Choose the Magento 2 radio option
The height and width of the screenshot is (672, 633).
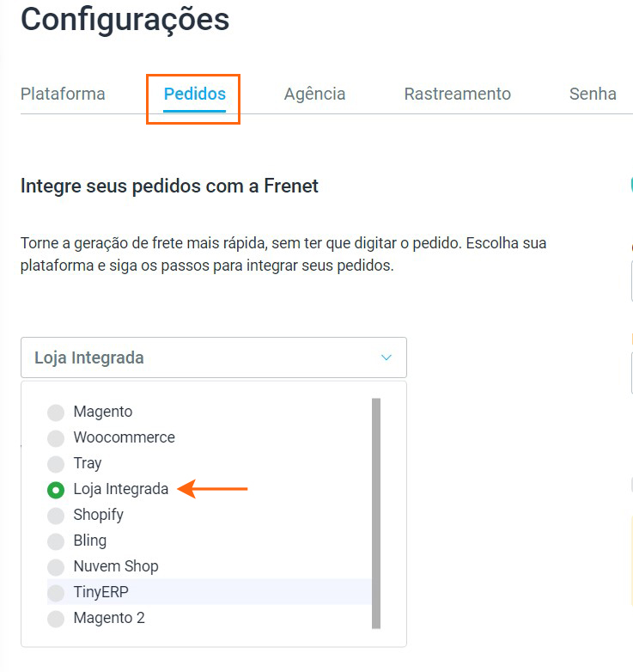coord(56,619)
